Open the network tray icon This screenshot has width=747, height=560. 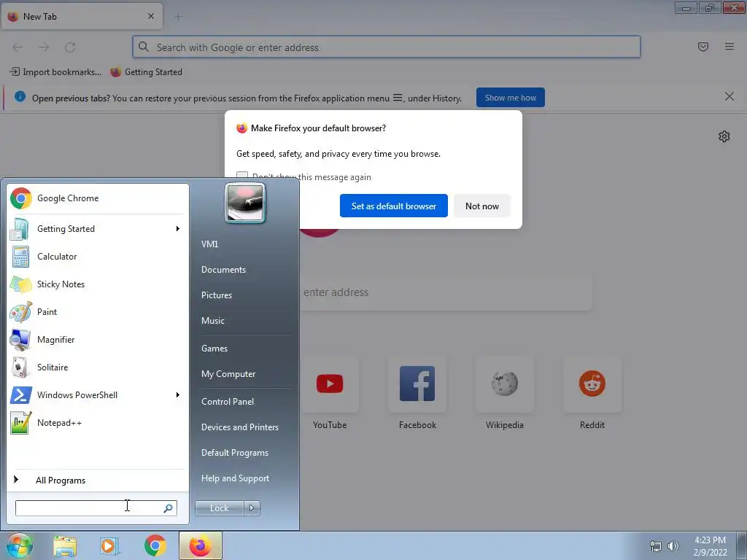656,546
